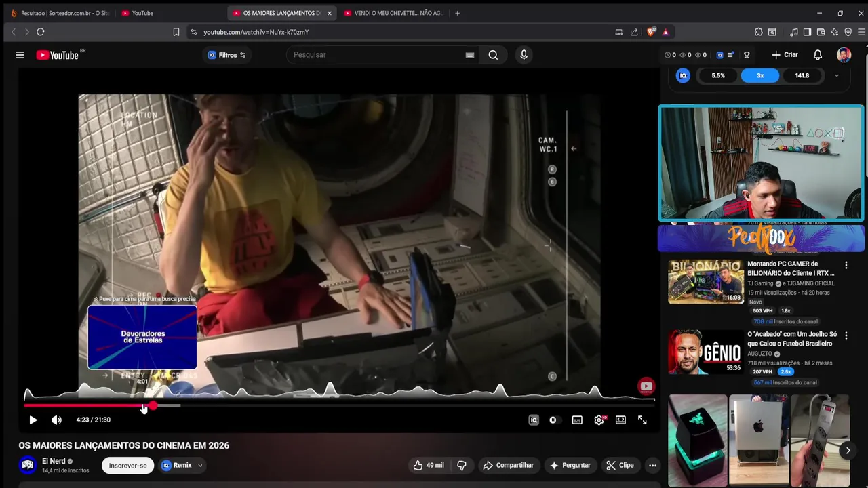Open Brave Rewards triangle icon
Screen dimensions: 868x488
[x=665, y=32]
